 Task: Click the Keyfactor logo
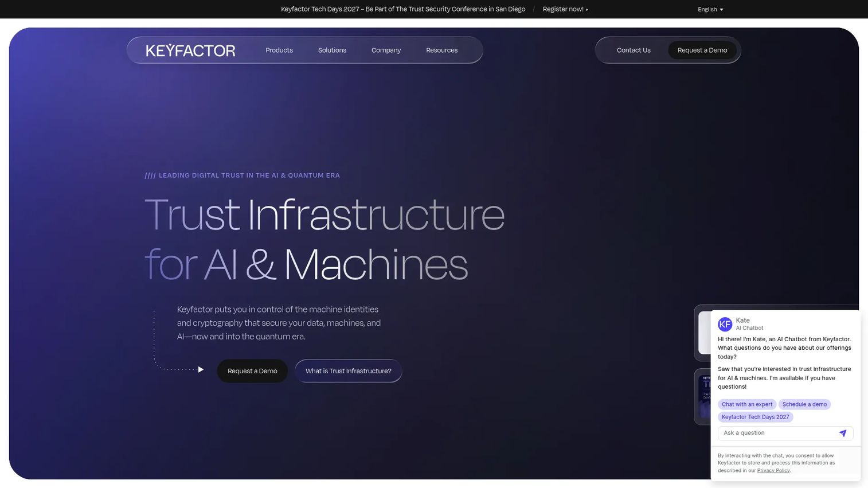click(x=190, y=50)
